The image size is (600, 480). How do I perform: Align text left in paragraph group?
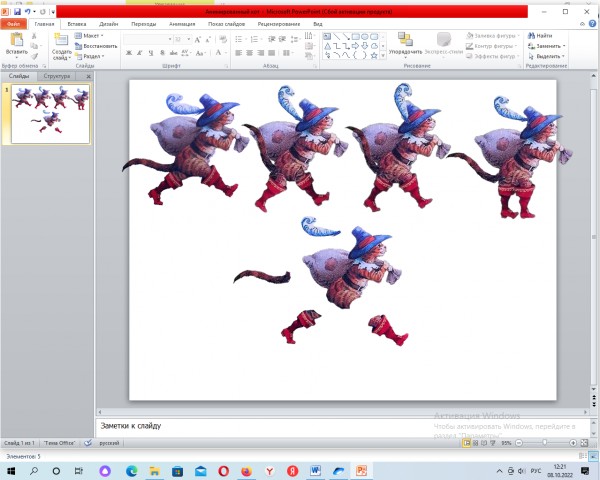(238, 53)
